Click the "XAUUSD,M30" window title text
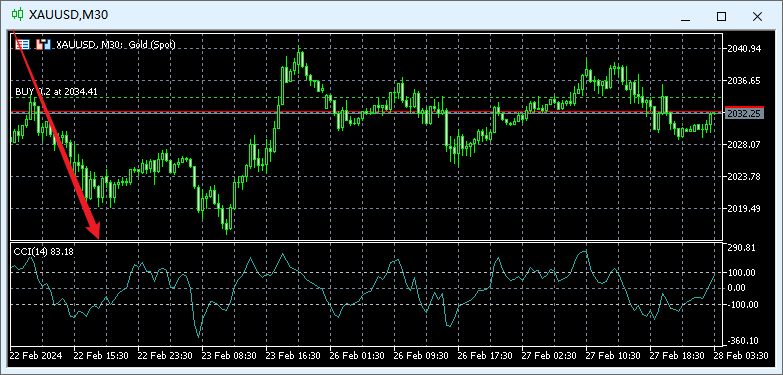This screenshot has width=783, height=375. tap(69, 15)
